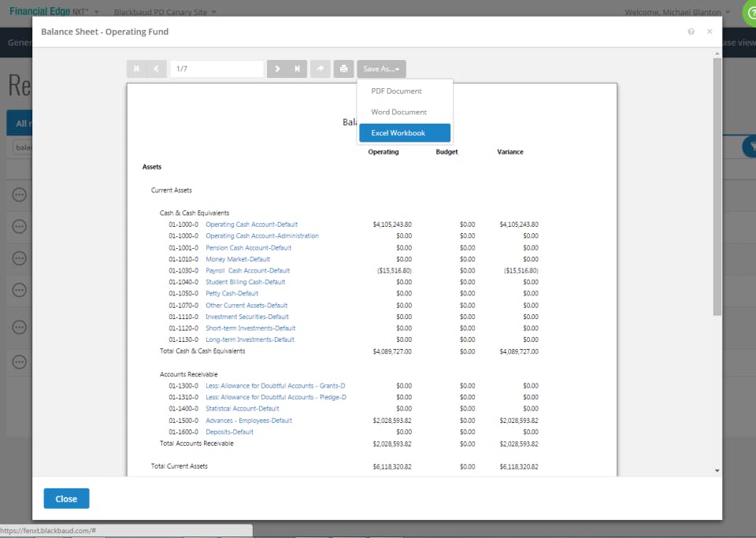Go to previous report page

tap(157, 69)
